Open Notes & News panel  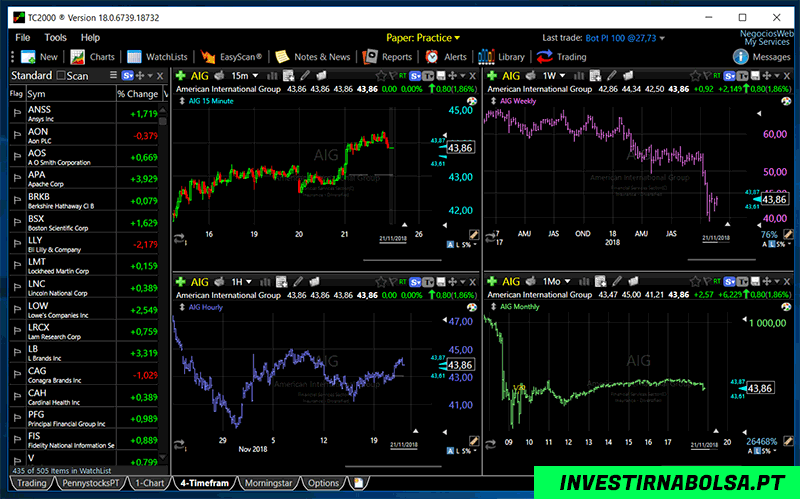[312, 57]
